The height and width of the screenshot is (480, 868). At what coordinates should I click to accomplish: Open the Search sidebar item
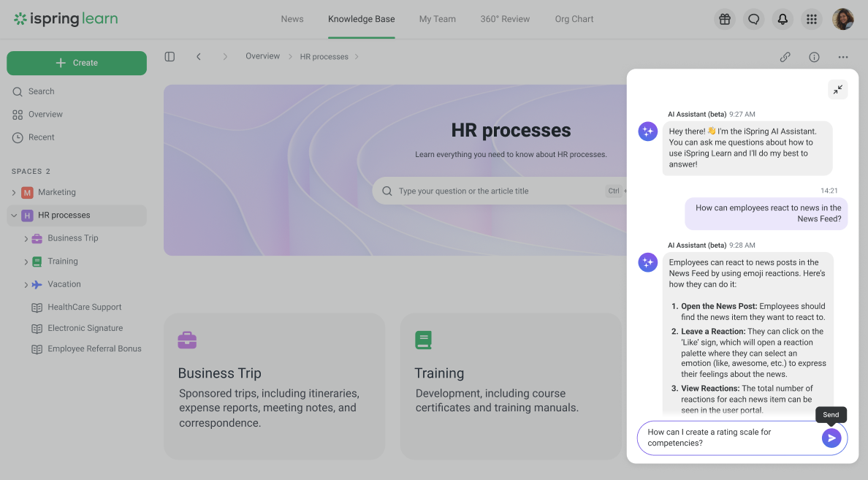[x=40, y=91]
